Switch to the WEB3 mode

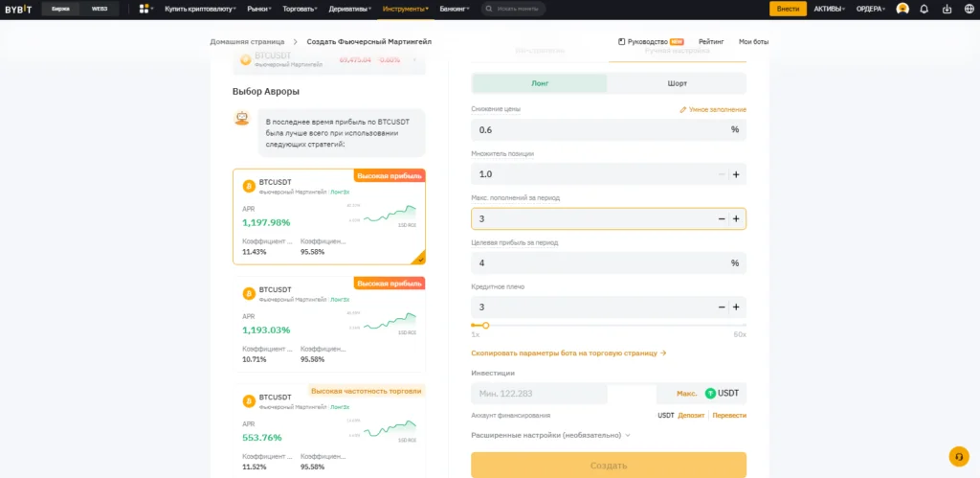(x=100, y=9)
